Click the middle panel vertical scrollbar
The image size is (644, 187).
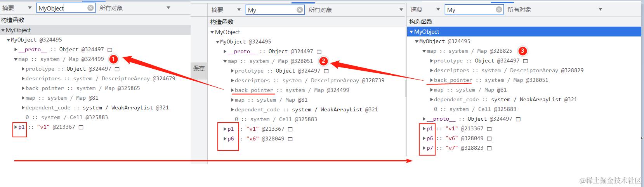(405, 88)
